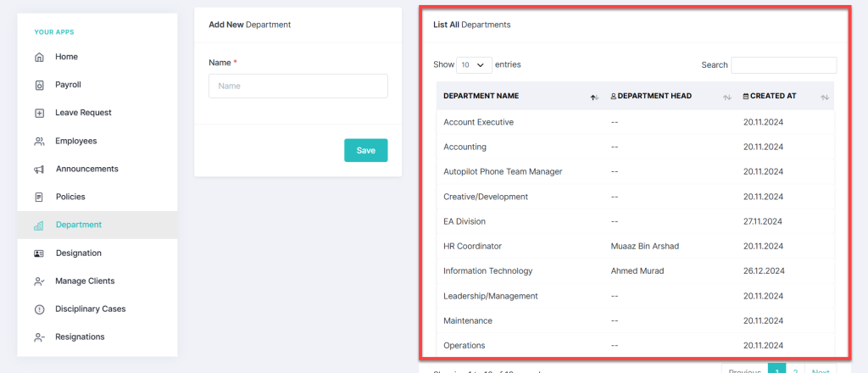Click the Add New Department heading
Viewport: 868px width, 373px height.
(x=250, y=25)
